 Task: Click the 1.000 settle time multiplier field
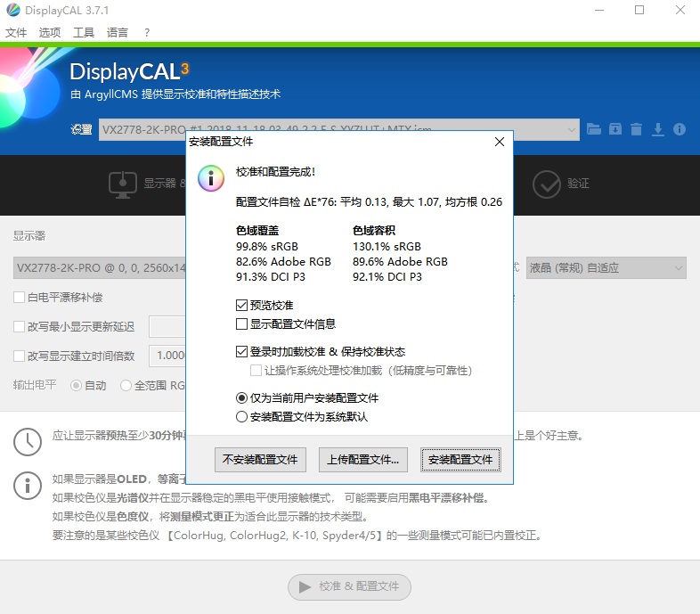tap(167, 356)
